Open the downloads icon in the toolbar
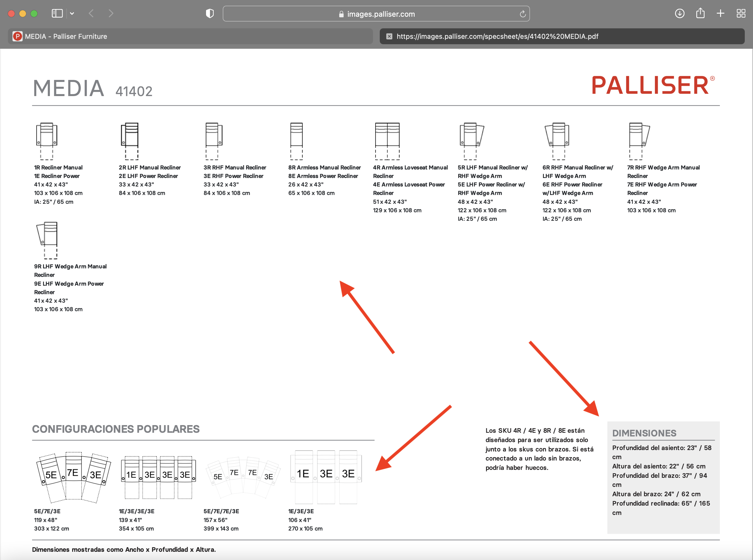Image resolution: width=753 pixels, height=560 pixels. click(x=680, y=14)
